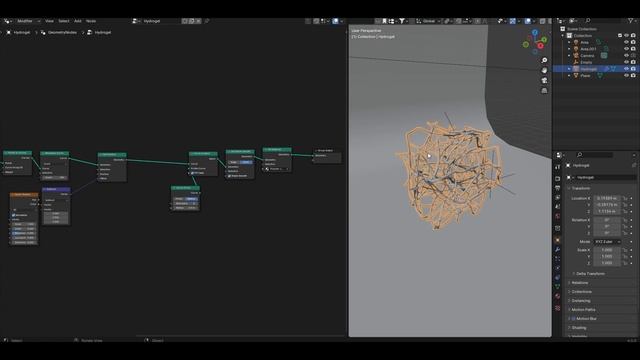Open the Physics properties tab icon

click(558, 268)
